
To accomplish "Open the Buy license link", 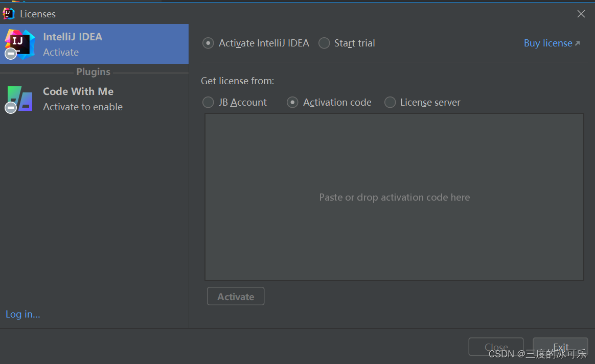I will tap(552, 43).
